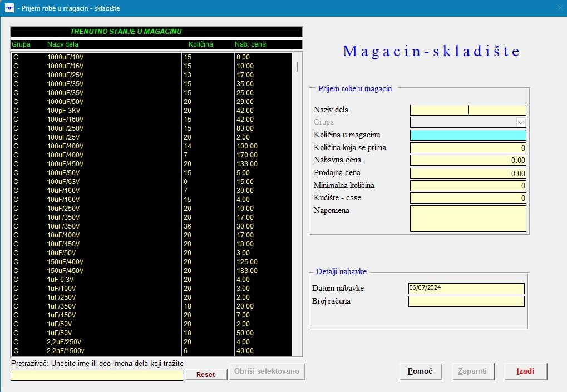Select the Prodajna cena input box
The width and height of the screenshot is (567, 392).
467,173
